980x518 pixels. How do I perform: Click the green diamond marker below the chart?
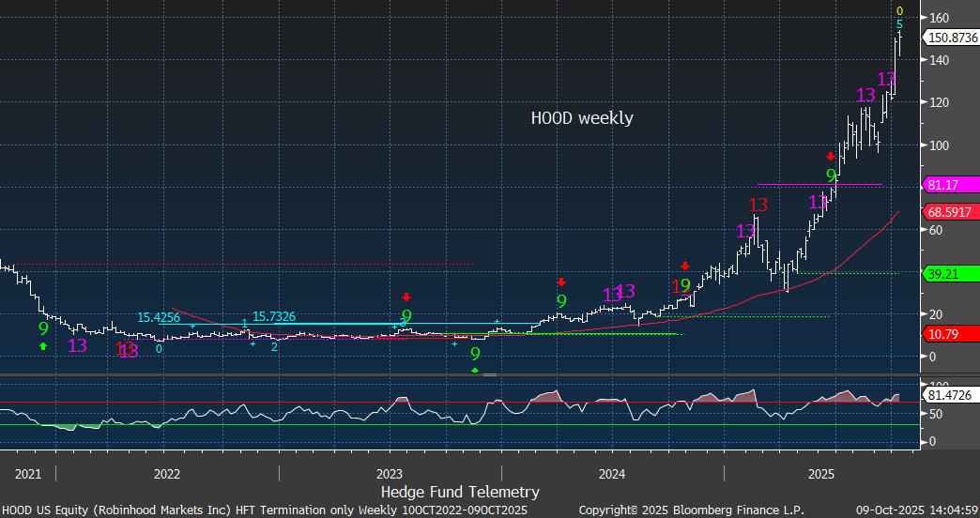[x=475, y=371]
